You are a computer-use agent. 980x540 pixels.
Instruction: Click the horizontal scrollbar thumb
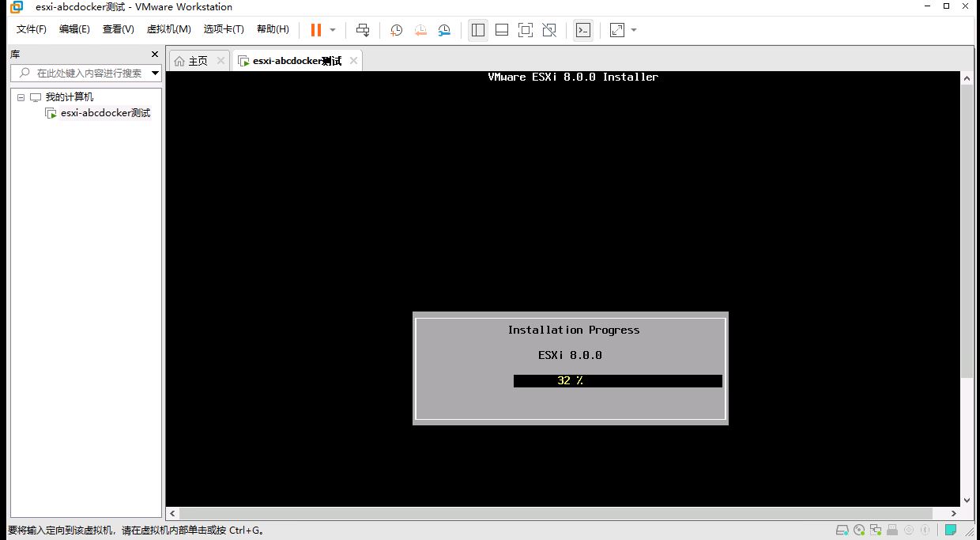tap(556, 513)
